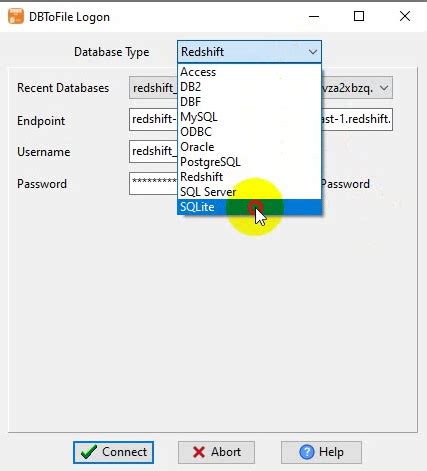The width and height of the screenshot is (427, 471).
Task: Click the Connect button
Action: 113,452
